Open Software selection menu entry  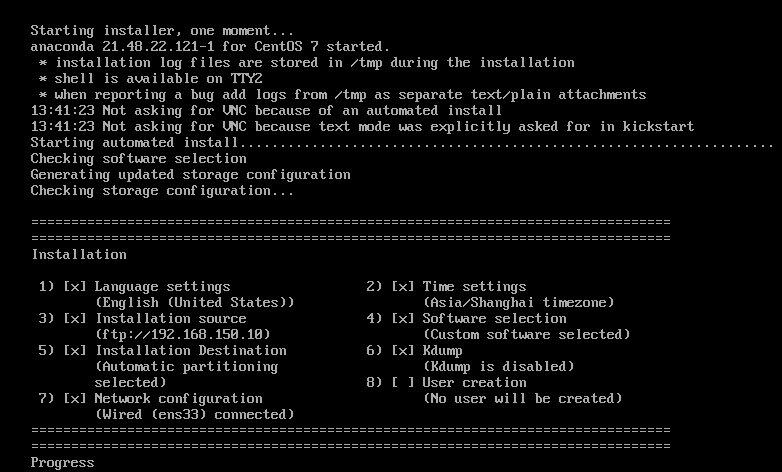494,319
